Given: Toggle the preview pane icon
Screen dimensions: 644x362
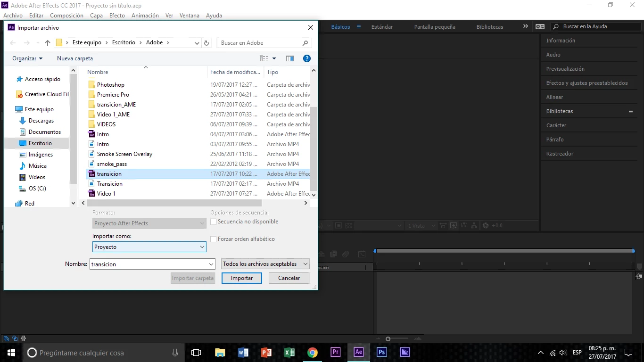Looking at the screenshot, I should pos(290,58).
